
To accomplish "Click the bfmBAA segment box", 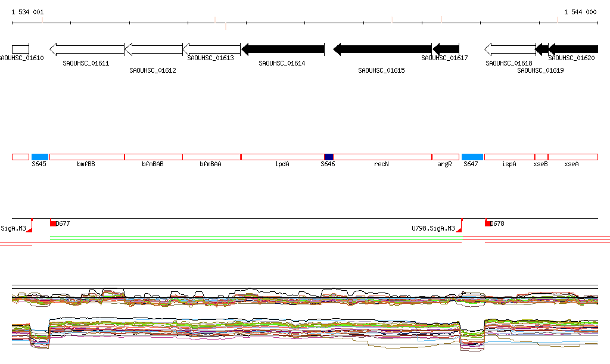I will pyautogui.click(x=211, y=157).
